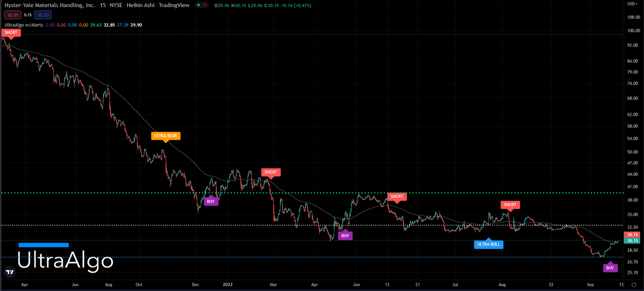Click the Sep label on time axis

[x=590, y=286]
